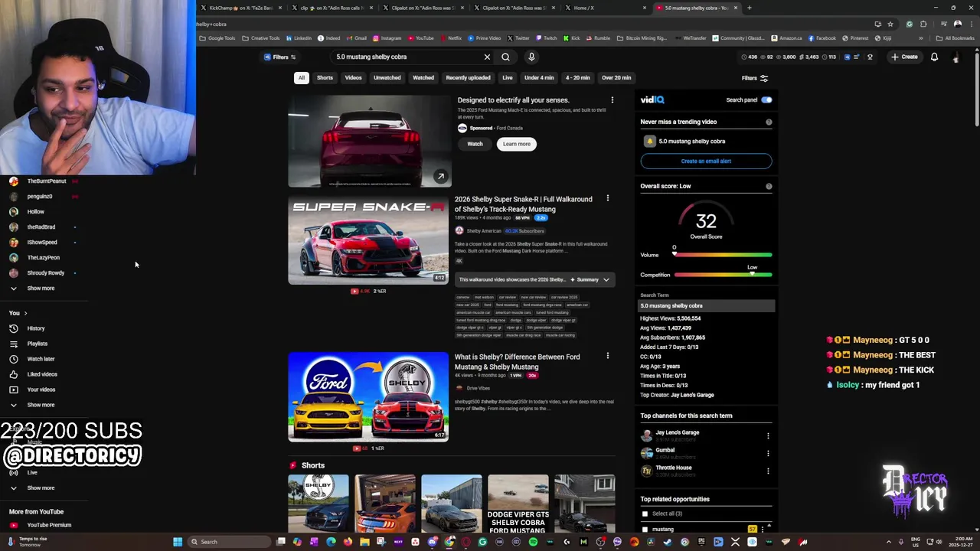The width and height of the screenshot is (980, 551).
Task: Bookmark this page with star icon
Action: tap(890, 24)
